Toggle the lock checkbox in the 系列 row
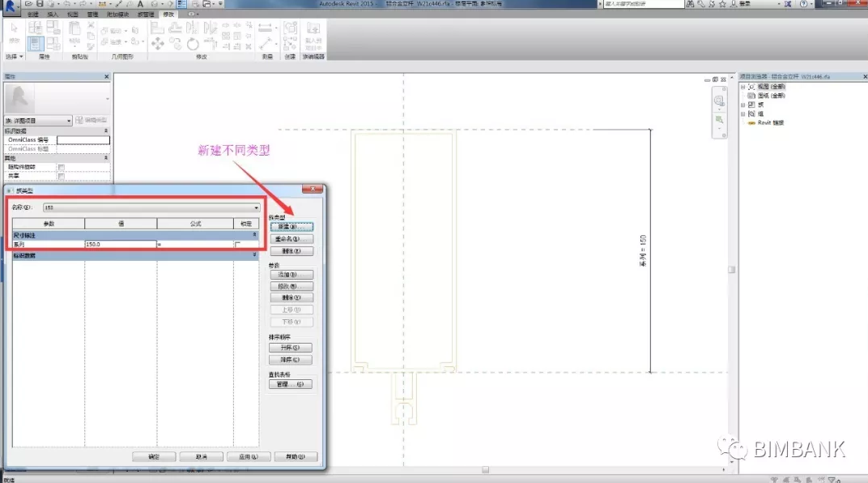This screenshot has height=483, width=868. [238, 244]
